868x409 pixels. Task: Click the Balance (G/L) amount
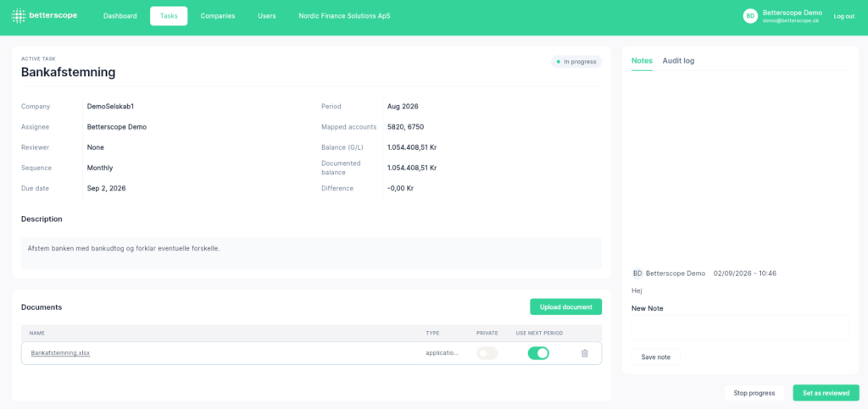click(x=412, y=147)
